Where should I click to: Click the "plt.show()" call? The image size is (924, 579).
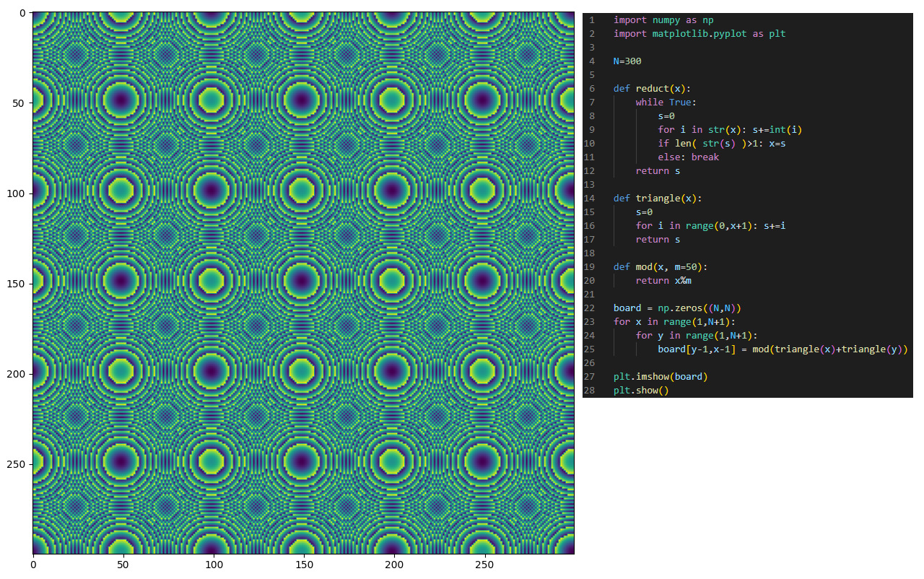[641, 391]
